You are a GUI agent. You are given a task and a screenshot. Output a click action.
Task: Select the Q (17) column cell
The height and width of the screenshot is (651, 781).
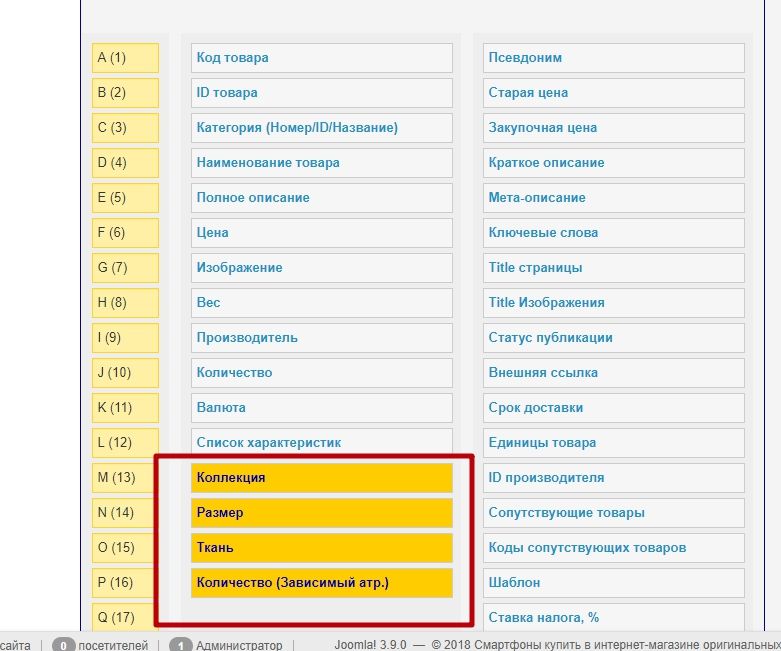click(x=124, y=618)
